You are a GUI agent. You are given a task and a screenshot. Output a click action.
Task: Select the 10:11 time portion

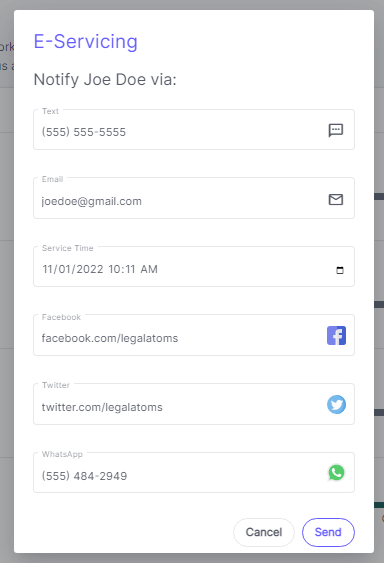(x=122, y=269)
